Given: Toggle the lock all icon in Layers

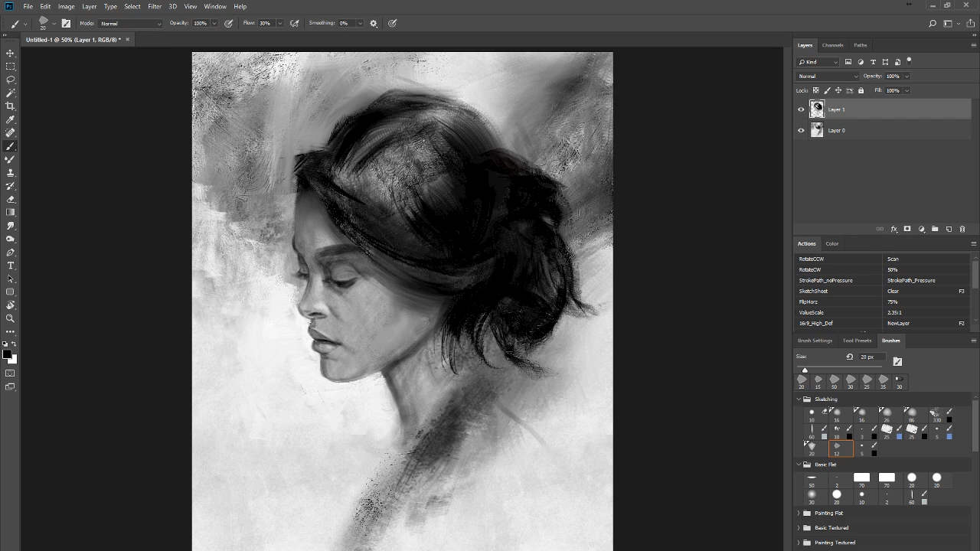Looking at the screenshot, I should pyautogui.click(x=861, y=90).
